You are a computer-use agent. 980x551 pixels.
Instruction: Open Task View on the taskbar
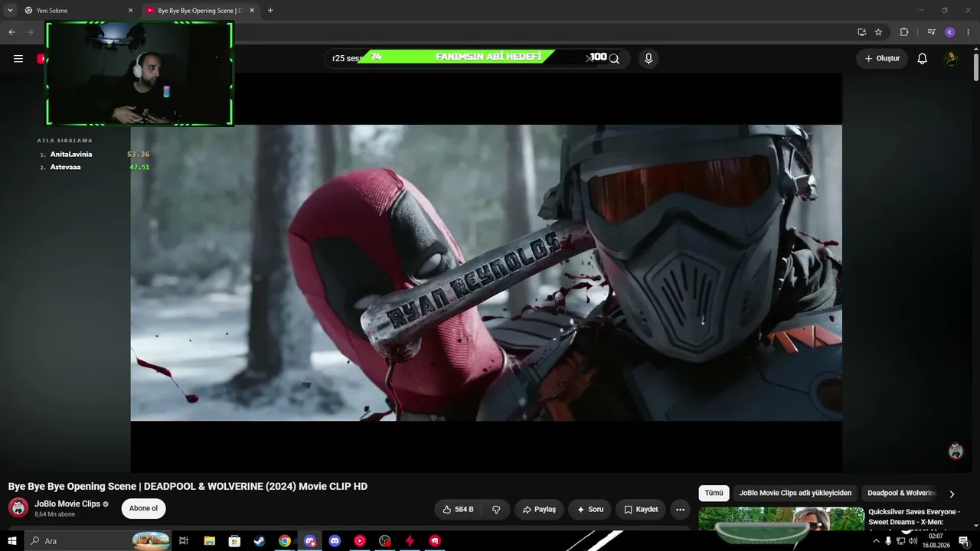[x=184, y=541]
